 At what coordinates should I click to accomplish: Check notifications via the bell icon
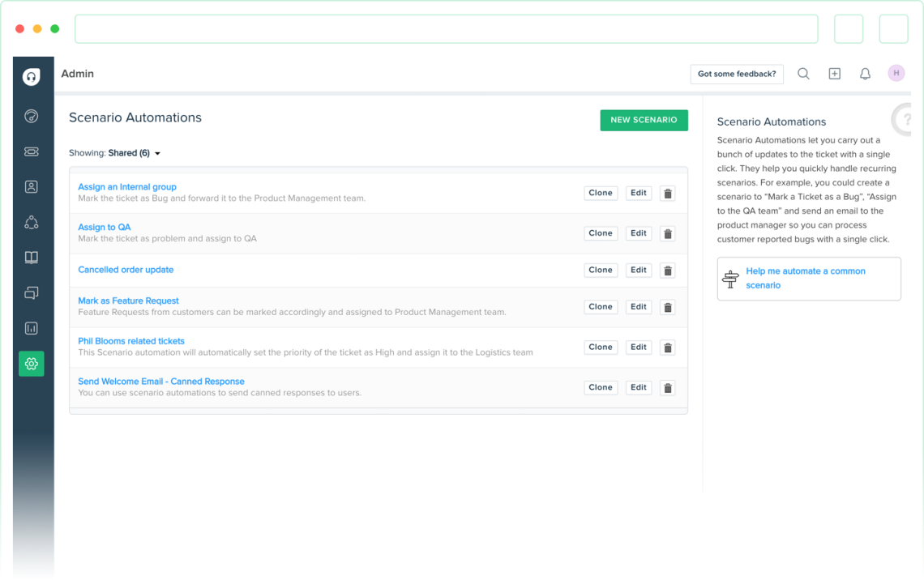[864, 74]
